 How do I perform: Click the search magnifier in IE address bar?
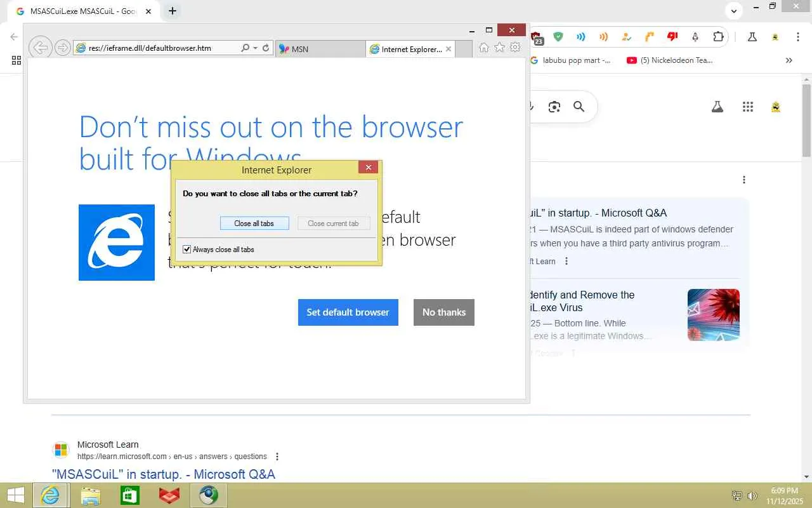click(245, 48)
